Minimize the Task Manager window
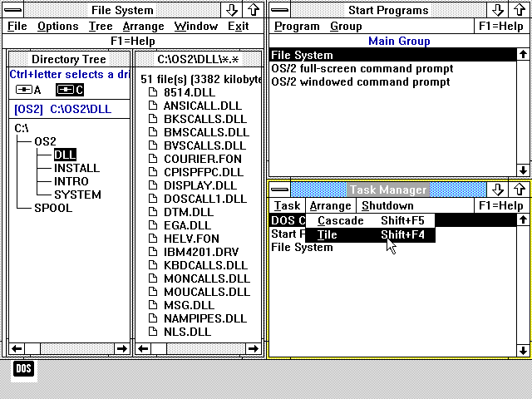 pos(498,190)
